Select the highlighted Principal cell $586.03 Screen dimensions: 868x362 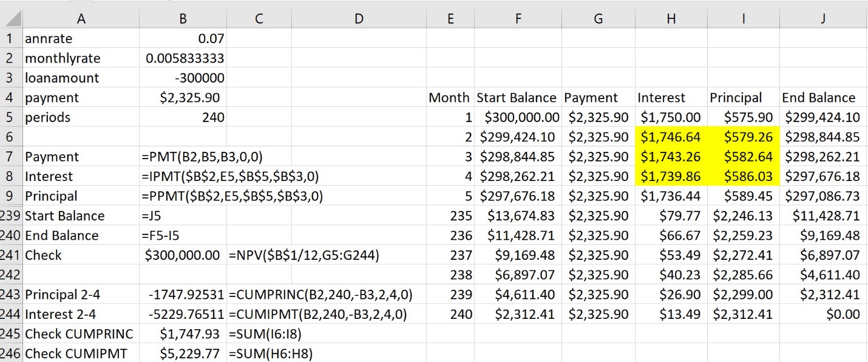click(744, 176)
